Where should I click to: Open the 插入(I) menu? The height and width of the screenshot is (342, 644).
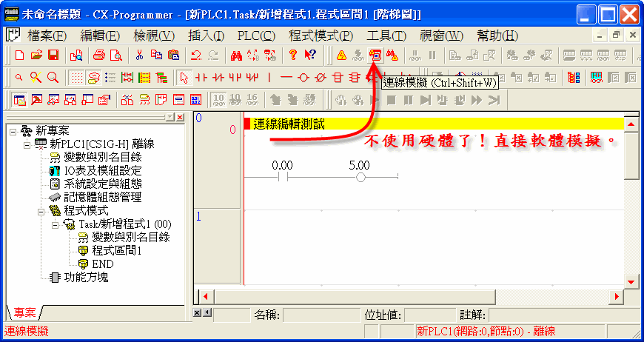207,36
